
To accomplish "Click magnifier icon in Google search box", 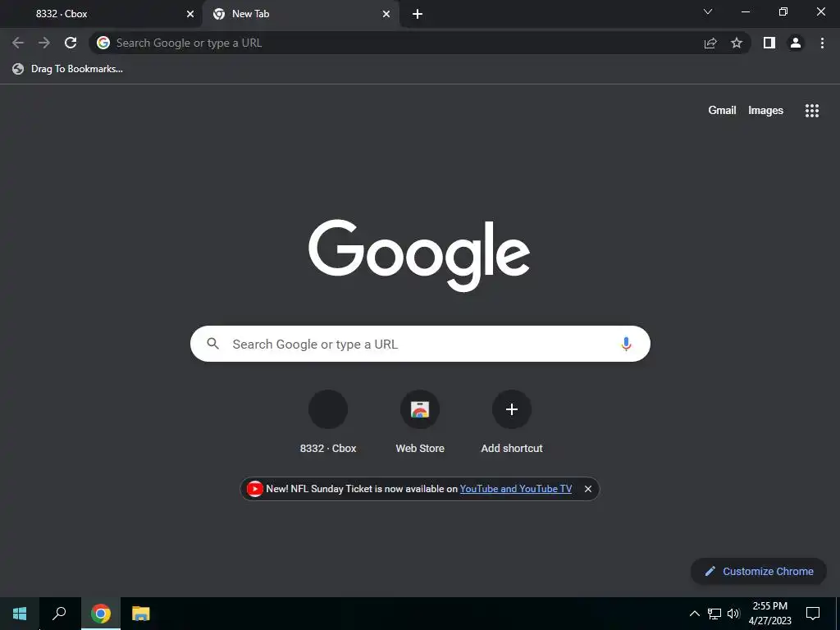I will click(212, 344).
